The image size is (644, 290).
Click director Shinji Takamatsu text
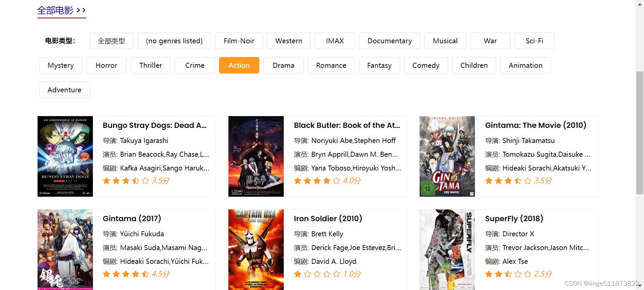coord(529,141)
